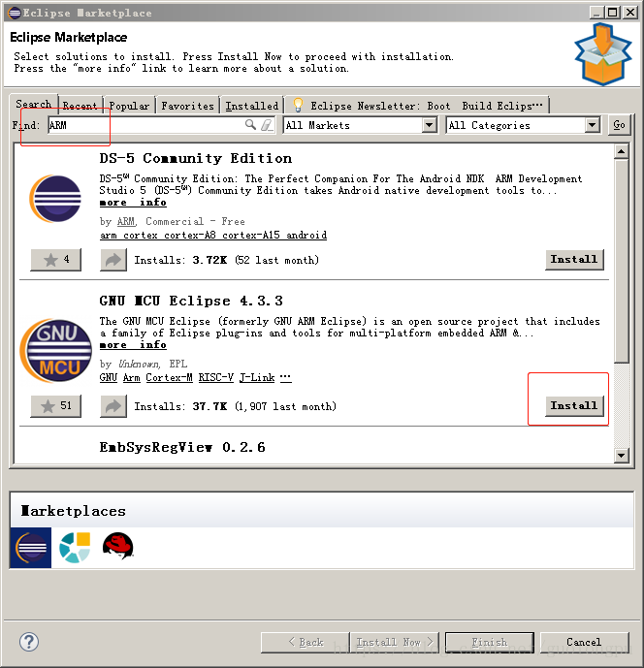Viewport: 644px width, 668px height.
Task: Clear the Find field with eraser icon
Action: coord(267,125)
